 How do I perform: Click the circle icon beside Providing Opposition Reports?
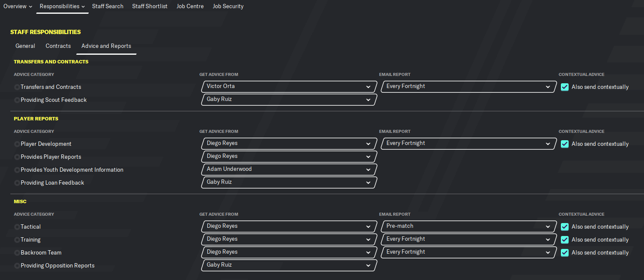pyautogui.click(x=17, y=266)
